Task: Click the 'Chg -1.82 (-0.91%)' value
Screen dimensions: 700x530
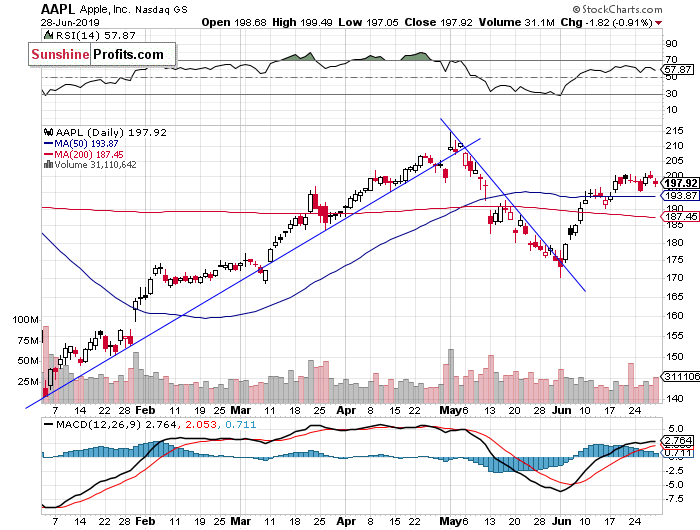Action: (x=607, y=22)
